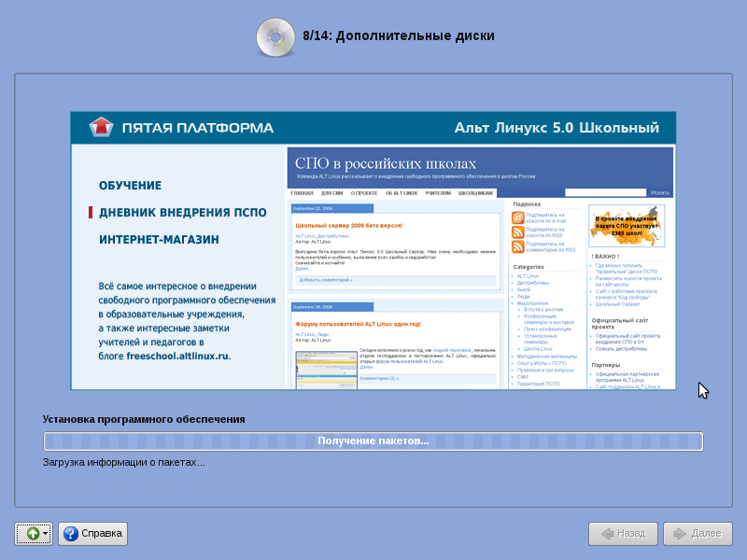
Task: Select ИНТЕРНЕТ-МАГАЗИН menu item
Action: coord(159,240)
